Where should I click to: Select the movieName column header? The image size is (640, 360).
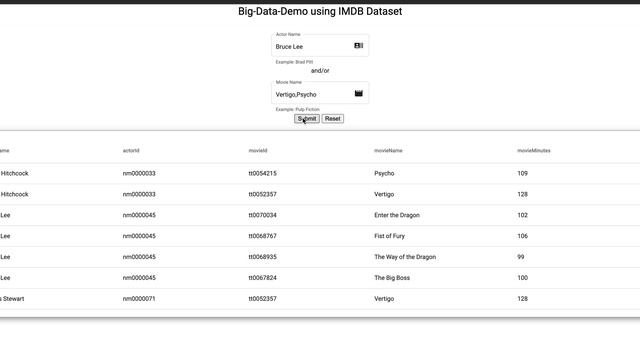point(388,151)
